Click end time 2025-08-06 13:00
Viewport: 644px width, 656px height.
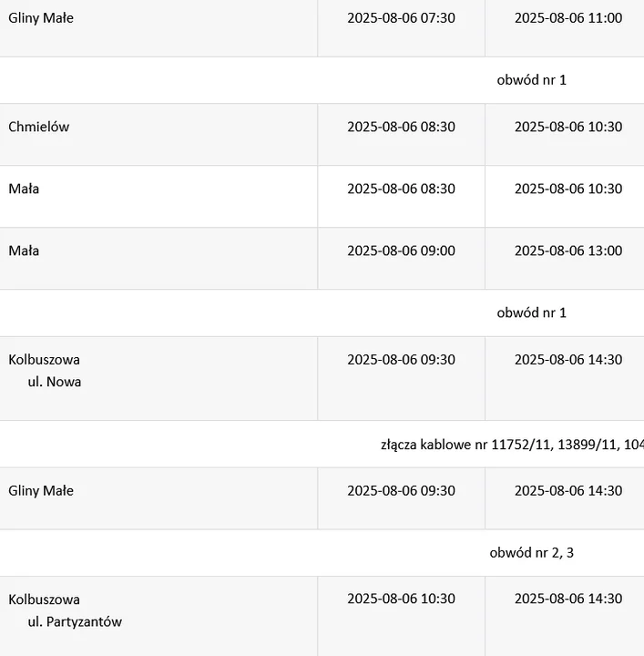tap(568, 251)
